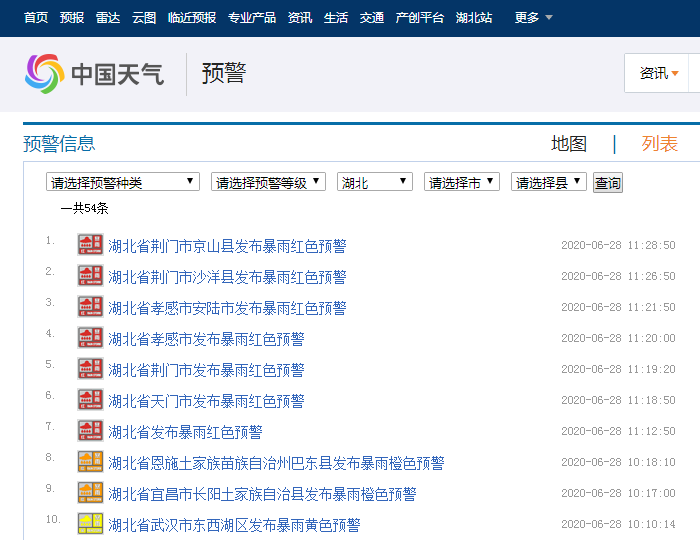Open the 请选择预警等级 warning level dropdown
Viewport: 700px width, 540px height.
point(268,182)
